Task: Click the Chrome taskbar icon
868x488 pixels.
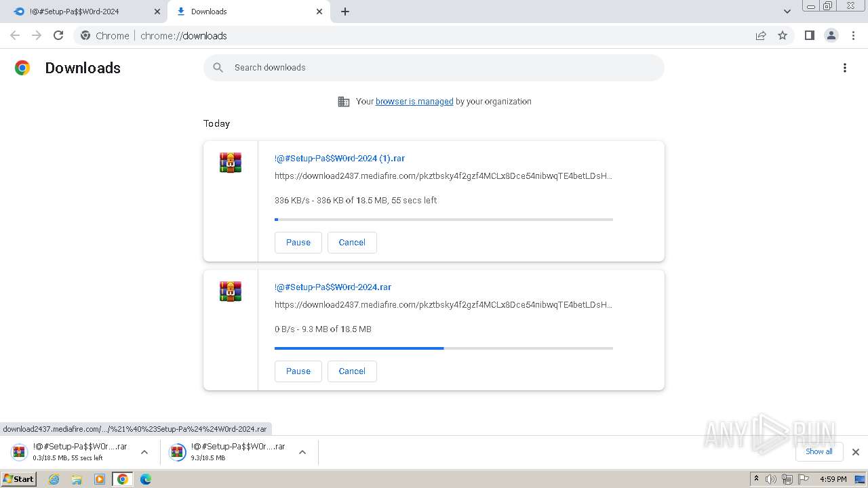Action: 123,479
